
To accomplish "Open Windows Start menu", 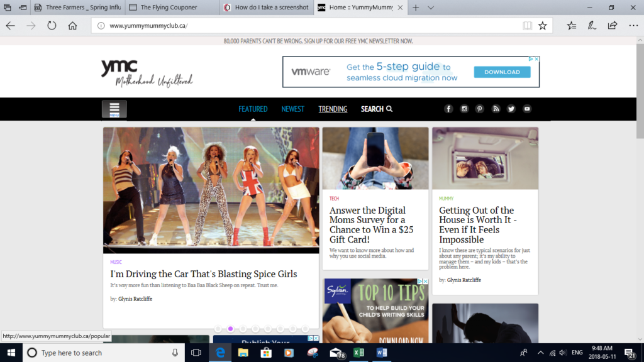I will (11, 353).
